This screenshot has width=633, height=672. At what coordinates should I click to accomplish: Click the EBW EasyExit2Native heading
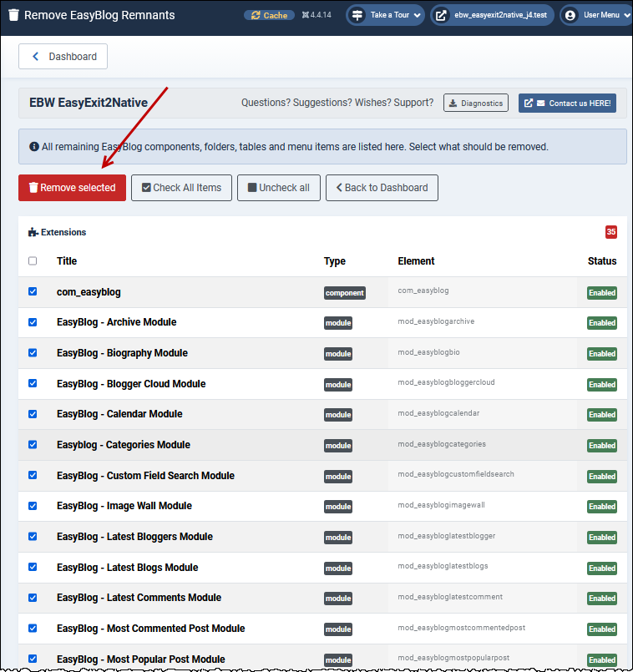point(89,103)
